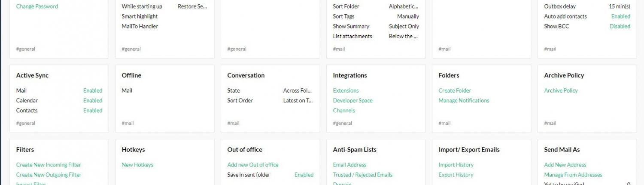Screen dimensions: 644x185
Task: Open Email Address under Anti-Spam Lists
Action: (349, 165)
